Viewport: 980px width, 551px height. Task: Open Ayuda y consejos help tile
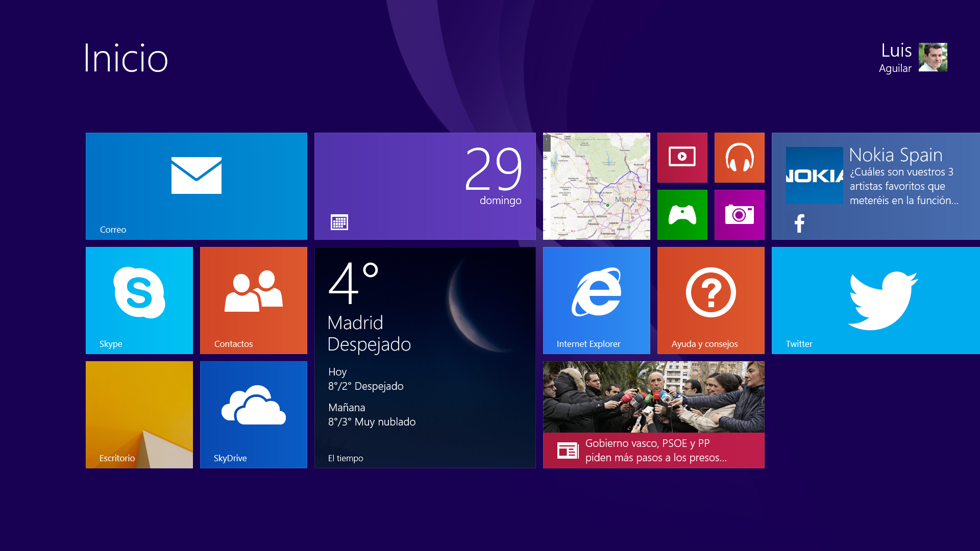point(711,300)
